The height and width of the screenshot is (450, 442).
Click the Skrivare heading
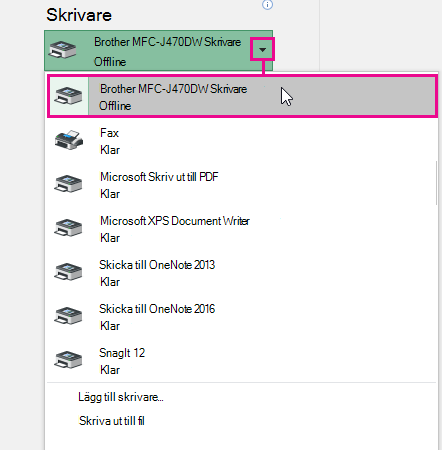[79, 15]
